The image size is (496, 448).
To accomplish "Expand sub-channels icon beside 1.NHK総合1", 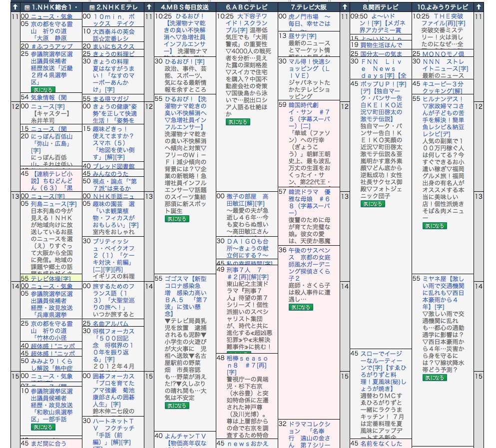I will coord(27,7).
